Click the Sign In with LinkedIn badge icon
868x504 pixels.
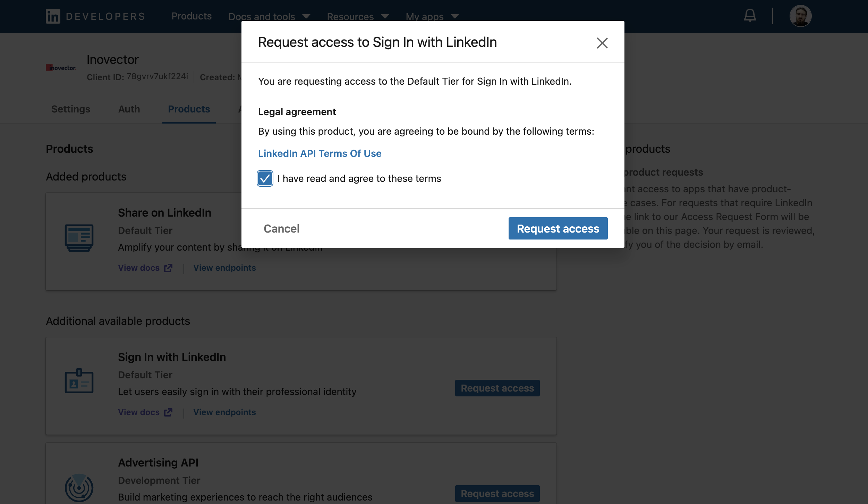pos(79,381)
